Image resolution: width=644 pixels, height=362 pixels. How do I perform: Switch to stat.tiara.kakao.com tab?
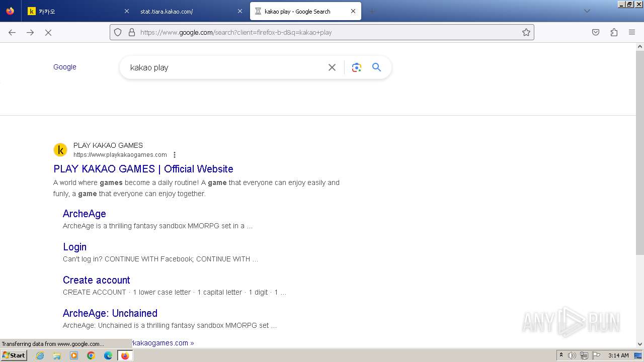tap(191, 11)
